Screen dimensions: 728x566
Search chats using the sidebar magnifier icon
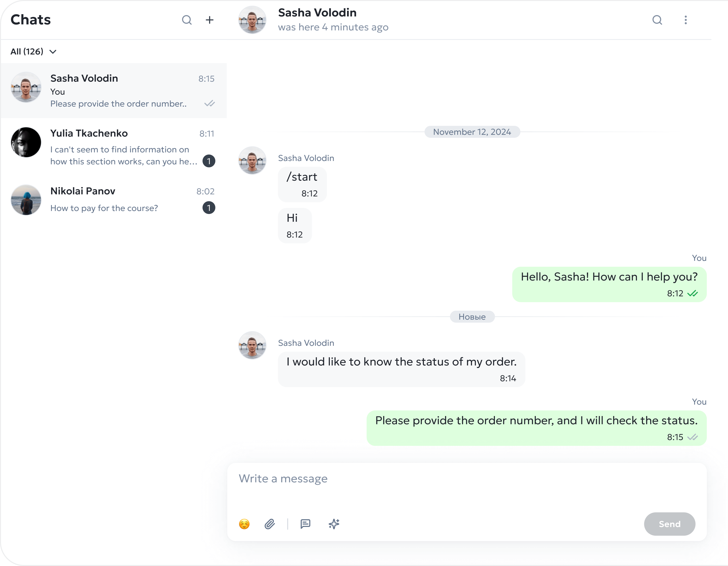click(x=187, y=20)
